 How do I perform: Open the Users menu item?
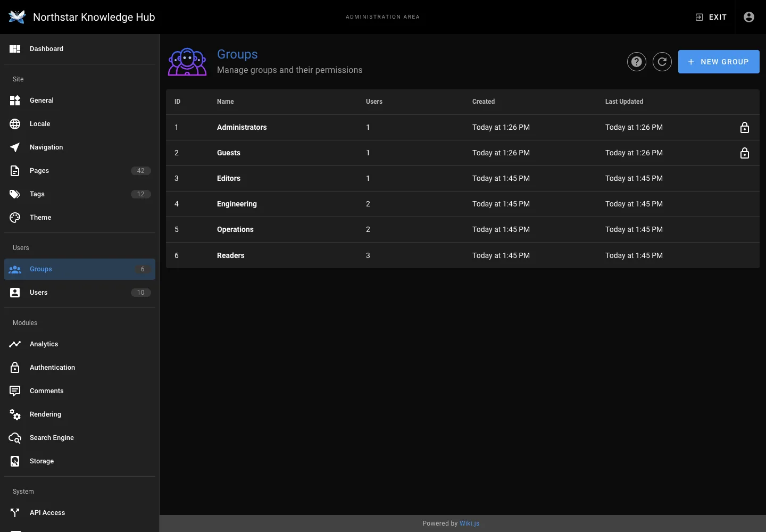(x=80, y=293)
